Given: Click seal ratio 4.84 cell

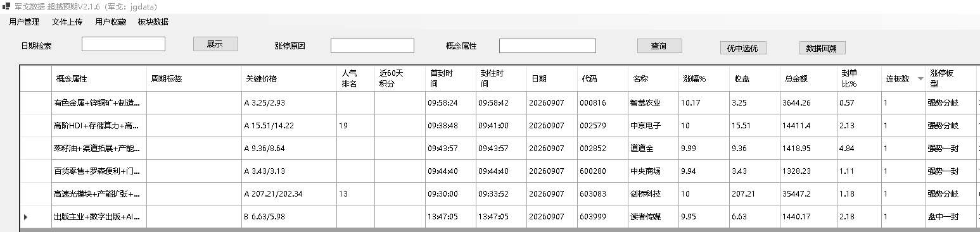Looking at the screenshot, I should pyautogui.click(x=859, y=148).
